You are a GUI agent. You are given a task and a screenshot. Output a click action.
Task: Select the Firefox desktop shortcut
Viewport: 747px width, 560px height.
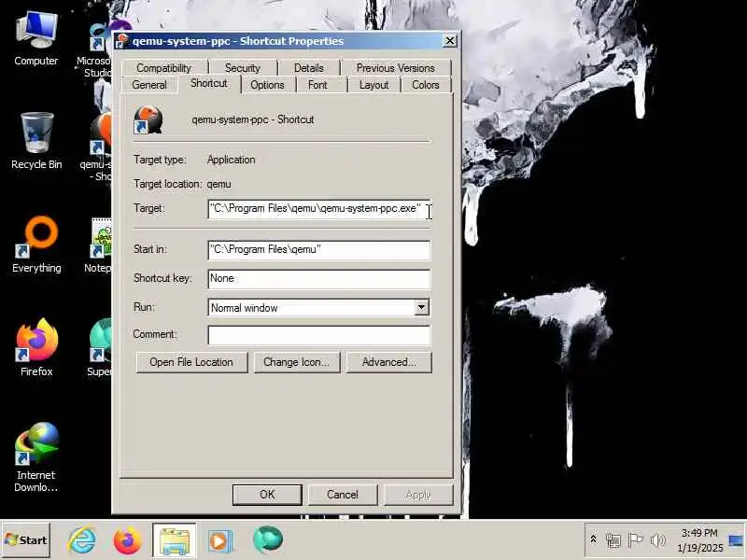pos(36,348)
